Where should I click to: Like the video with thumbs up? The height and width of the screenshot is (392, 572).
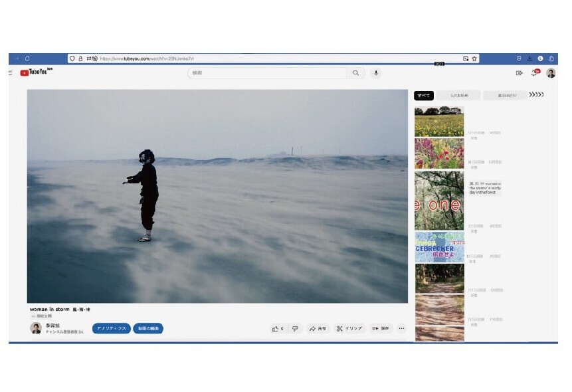click(276, 328)
